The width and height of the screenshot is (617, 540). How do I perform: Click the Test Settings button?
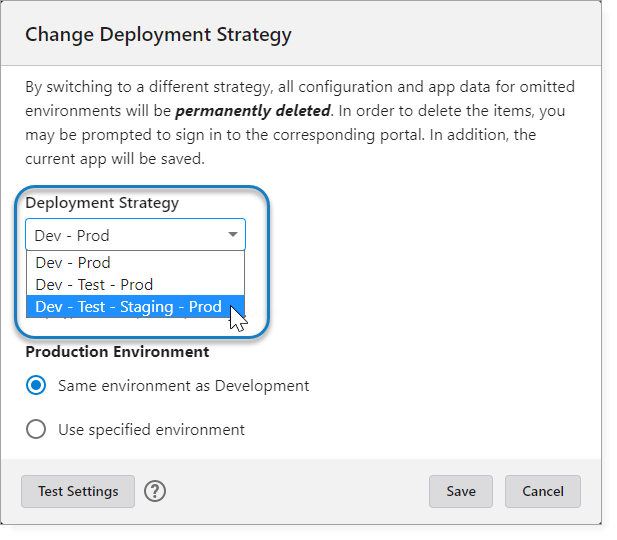click(78, 491)
